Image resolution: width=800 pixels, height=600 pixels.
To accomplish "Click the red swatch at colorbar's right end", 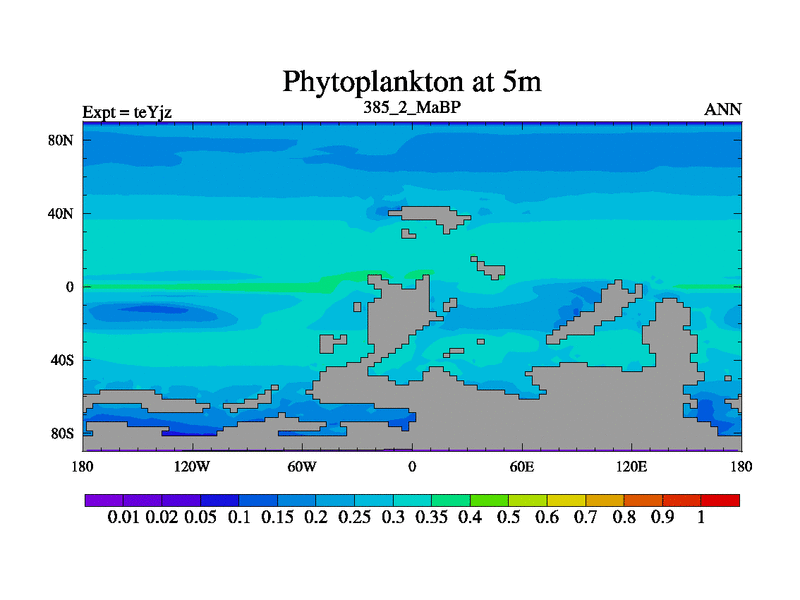I will click(720, 500).
